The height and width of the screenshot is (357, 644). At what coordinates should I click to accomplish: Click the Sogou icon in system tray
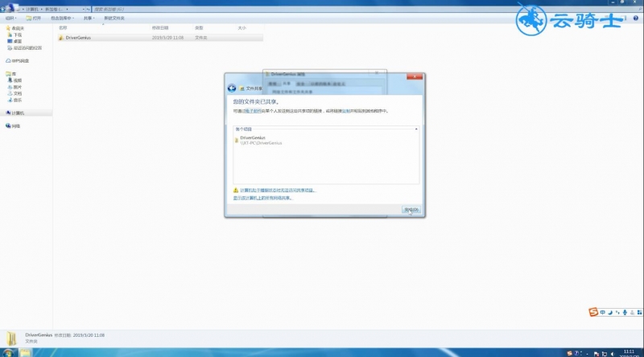569,353
